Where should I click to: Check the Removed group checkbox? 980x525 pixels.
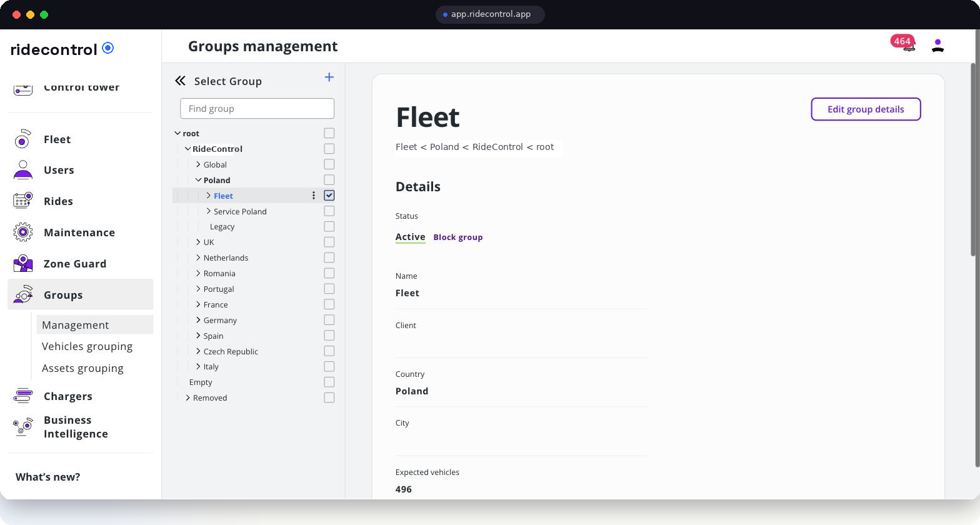(x=329, y=397)
